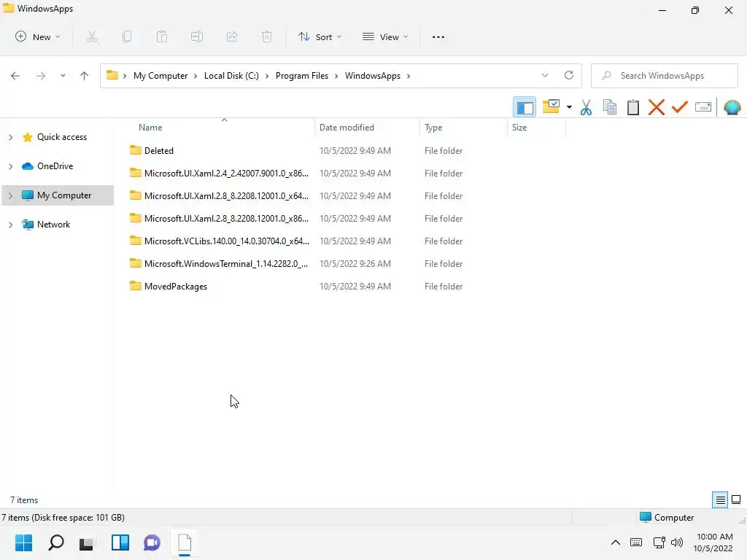The width and height of the screenshot is (747, 560).
Task: Click the Paste icon in top command bar
Action: click(162, 36)
